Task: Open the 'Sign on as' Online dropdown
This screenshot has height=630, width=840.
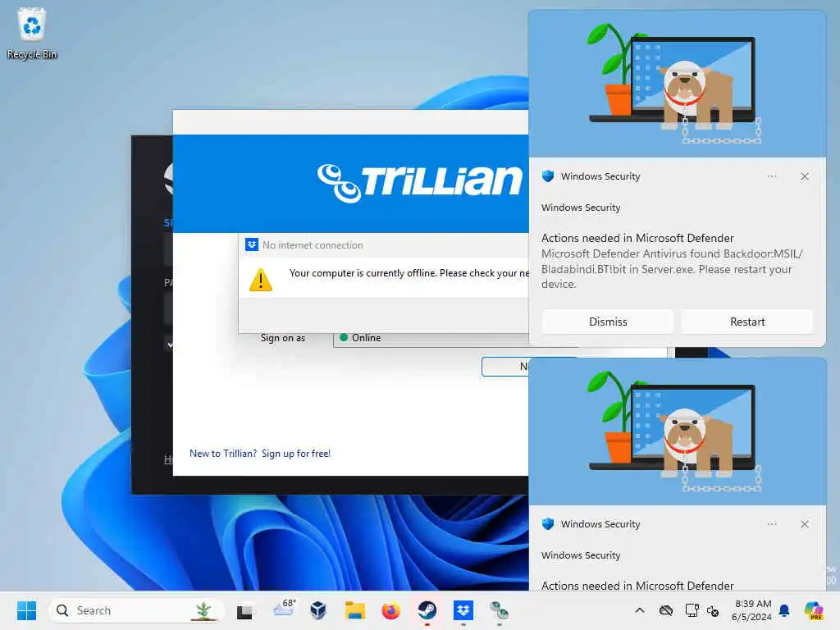Action: pos(431,338)
